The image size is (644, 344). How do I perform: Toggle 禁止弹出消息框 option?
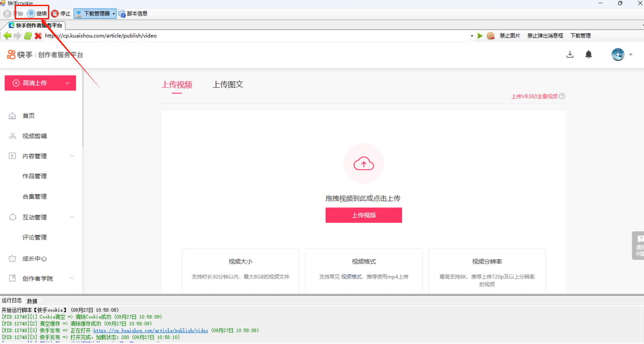point(545,36)
